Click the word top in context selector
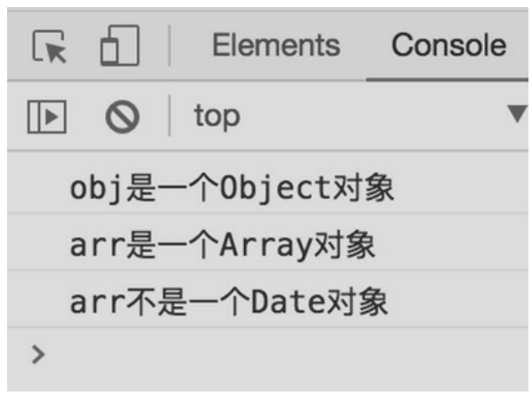This screenshot has height=395, width=532. coord(217,117)
